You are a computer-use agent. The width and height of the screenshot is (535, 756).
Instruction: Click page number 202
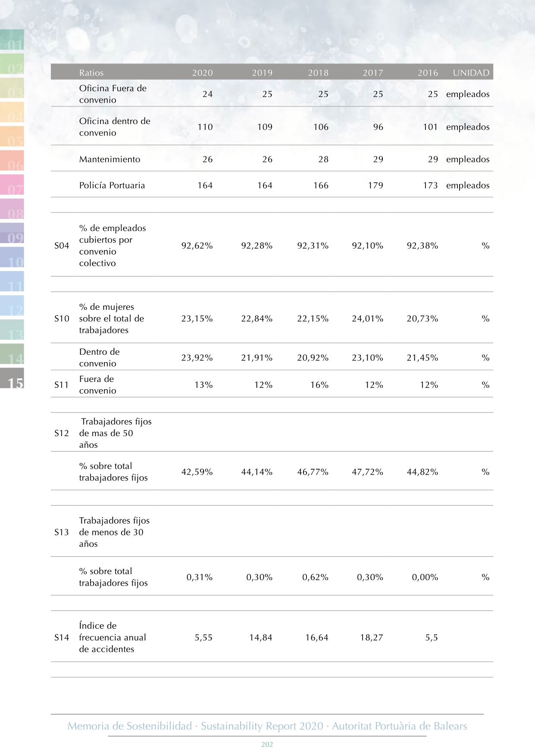point(267,744)
